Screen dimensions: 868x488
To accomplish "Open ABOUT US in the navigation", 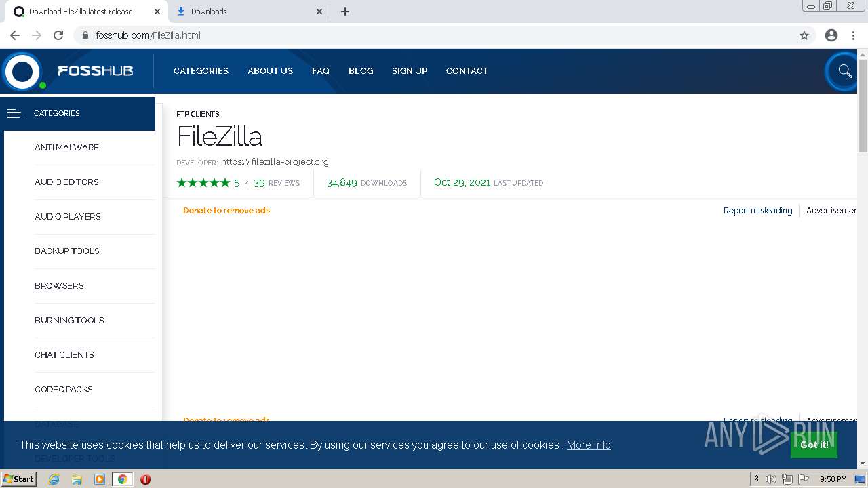I will tap(270, 71).
